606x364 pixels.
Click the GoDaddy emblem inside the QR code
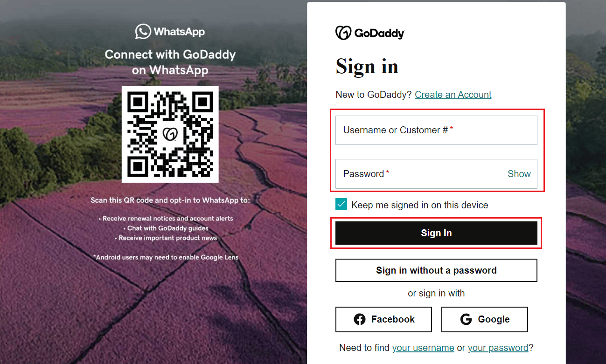(170, 134)
